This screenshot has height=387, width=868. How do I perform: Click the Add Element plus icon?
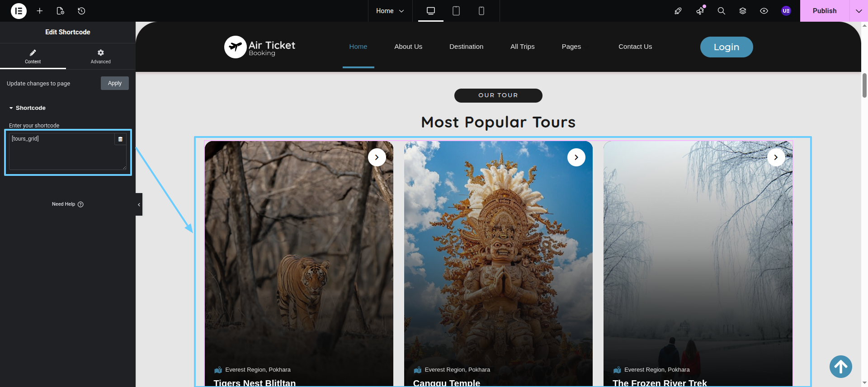[x=40, y=11]
